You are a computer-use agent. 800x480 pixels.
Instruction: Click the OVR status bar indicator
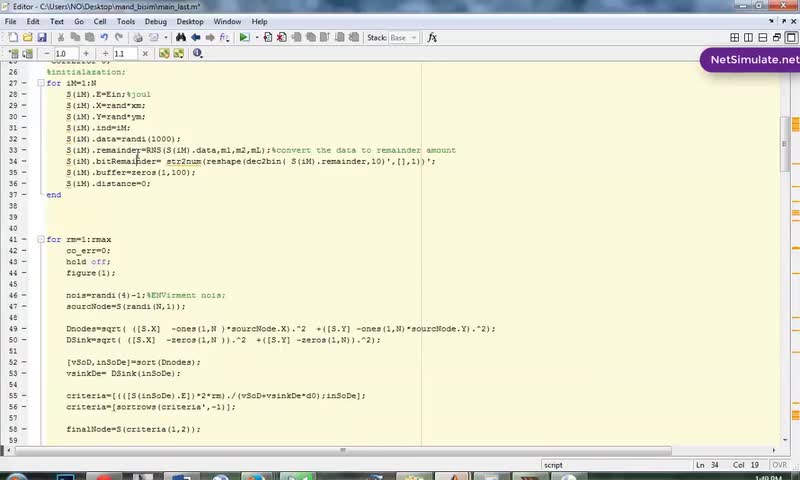click(x=779, y=465)
